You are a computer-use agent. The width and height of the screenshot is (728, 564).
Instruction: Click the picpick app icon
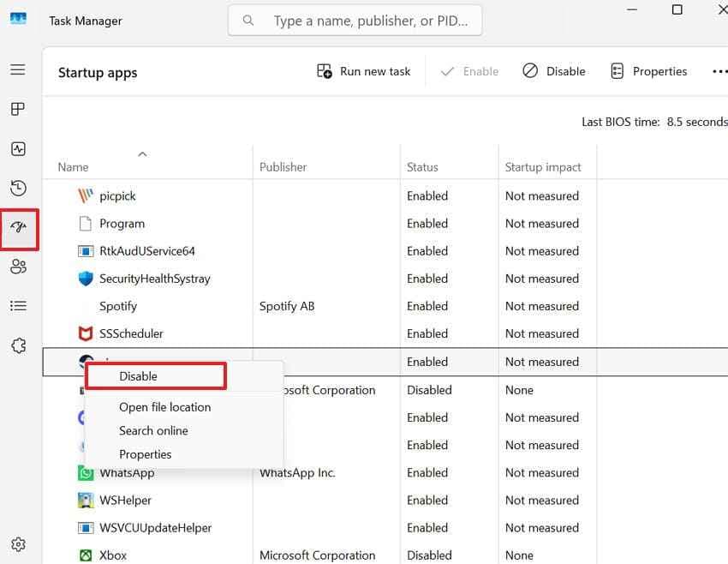click(86, 196)
